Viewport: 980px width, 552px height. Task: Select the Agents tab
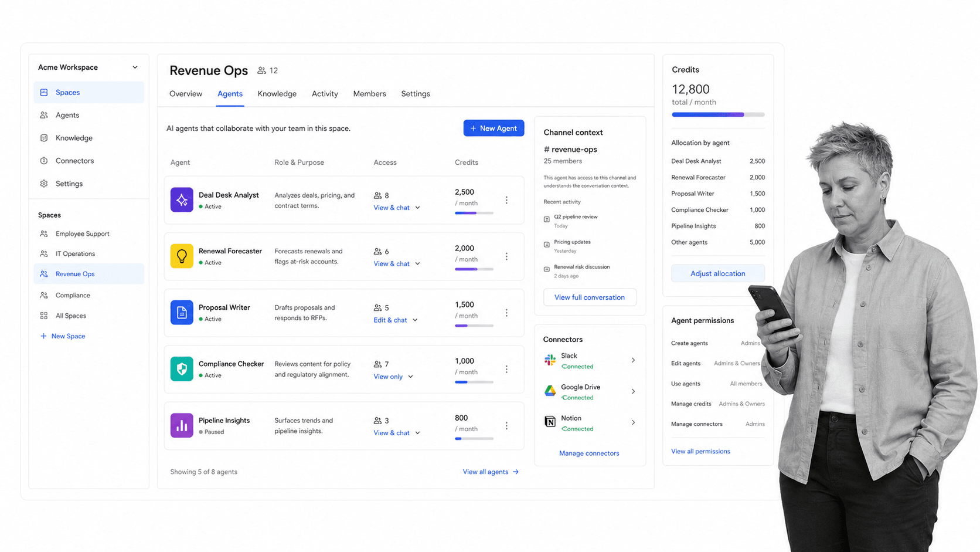coord(230,94)
